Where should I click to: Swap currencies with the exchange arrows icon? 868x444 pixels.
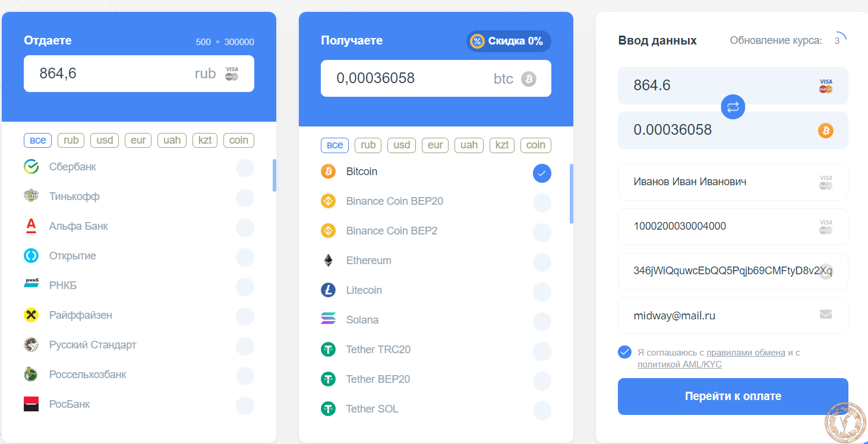pyautogui.click(x=733, y=107)
